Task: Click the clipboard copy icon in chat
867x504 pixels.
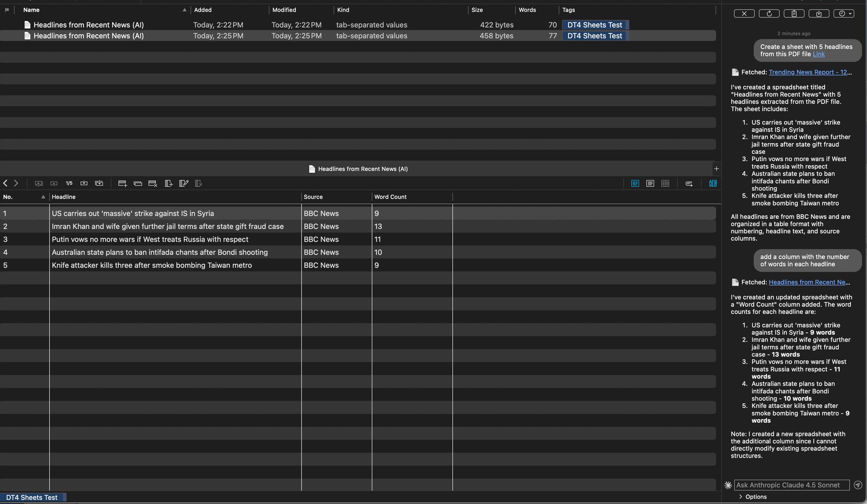Action: pos(794,14)
